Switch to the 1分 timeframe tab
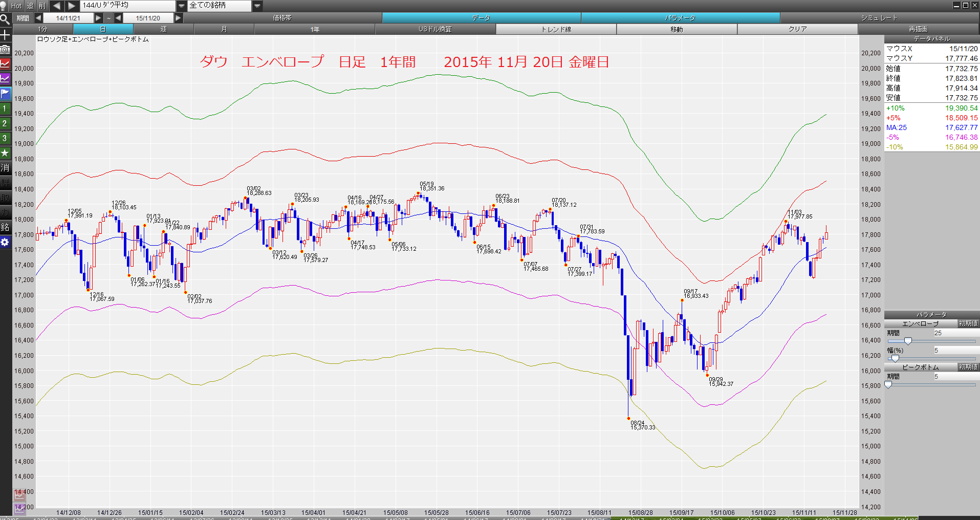Image resolution: width=980 pixels, height=520 pixels. (42, 29)
